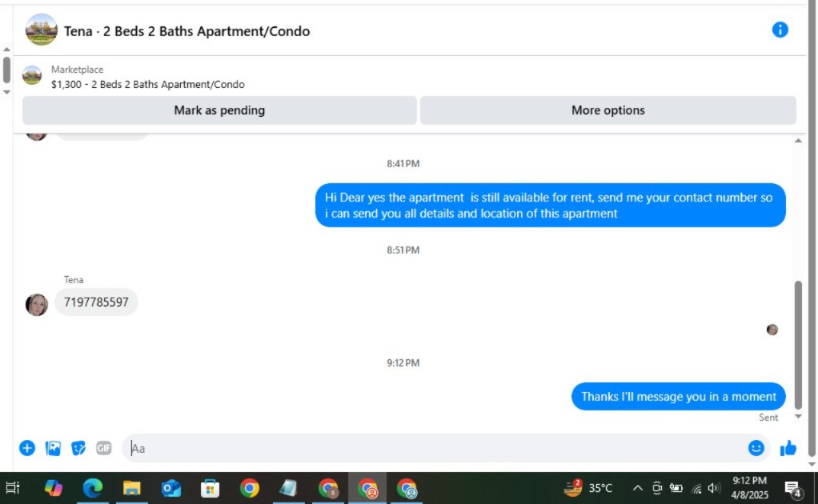Open Outlook from taskbar

pos(171,488)
